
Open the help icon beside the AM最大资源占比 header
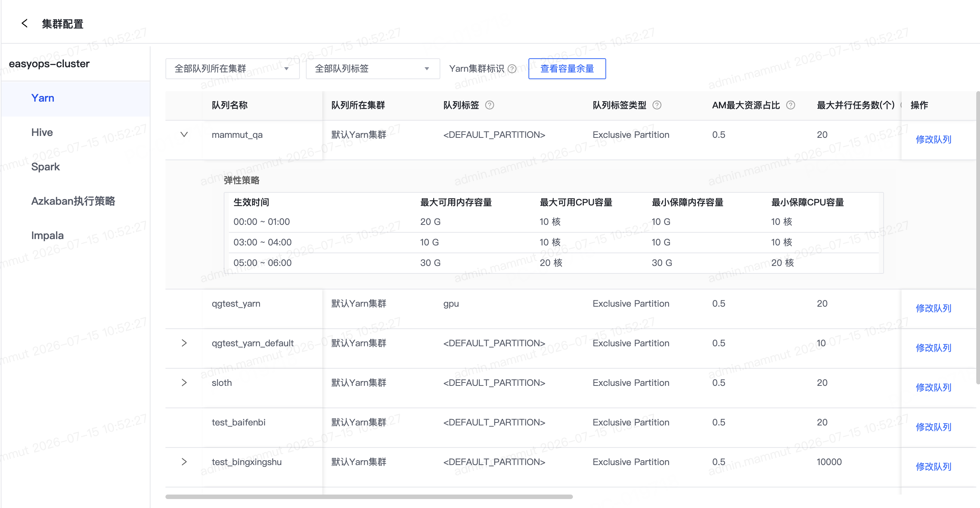791,105
